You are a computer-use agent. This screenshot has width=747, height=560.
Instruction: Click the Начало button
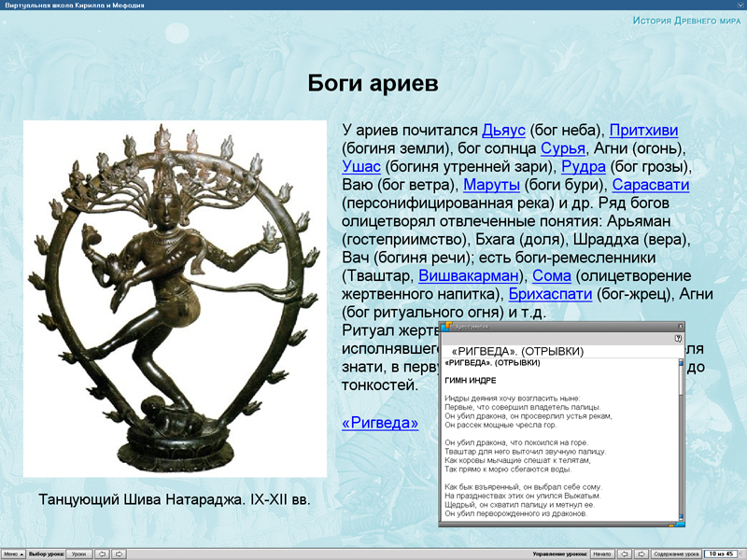tap(602, 553)
